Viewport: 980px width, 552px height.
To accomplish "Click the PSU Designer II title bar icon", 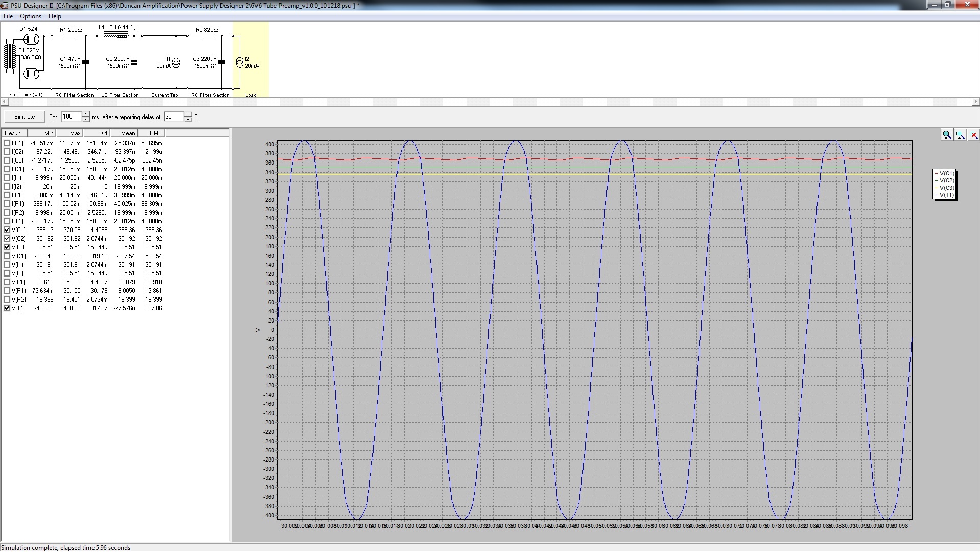I will (5, 5).
